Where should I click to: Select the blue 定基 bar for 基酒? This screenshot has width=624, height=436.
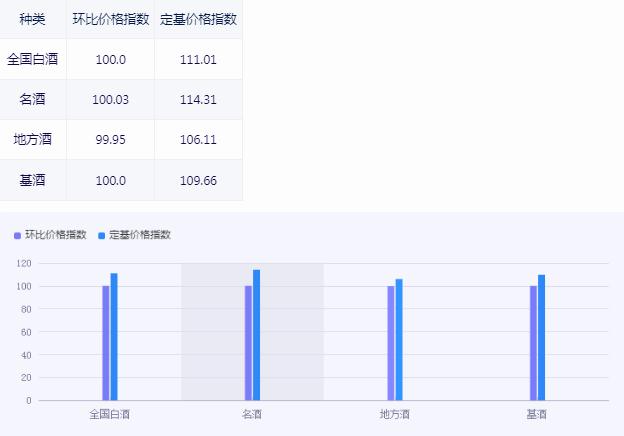coord(542,338)
